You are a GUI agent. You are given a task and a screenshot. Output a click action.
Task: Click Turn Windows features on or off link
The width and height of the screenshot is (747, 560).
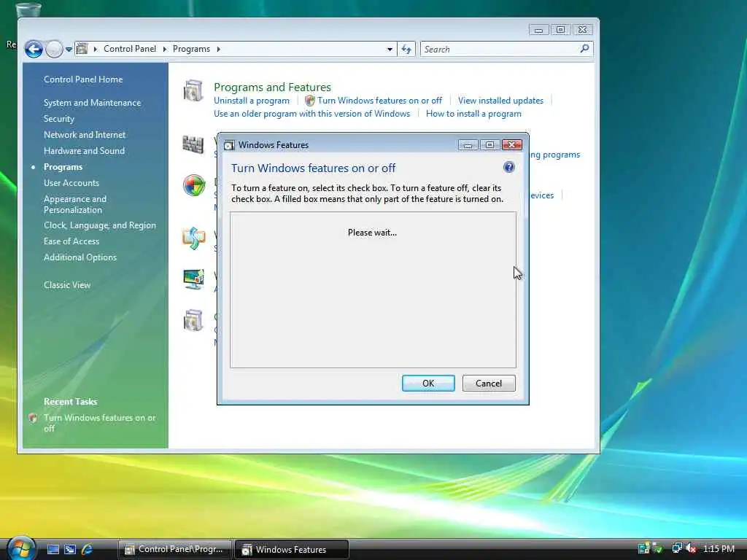(x=379, y=101)
